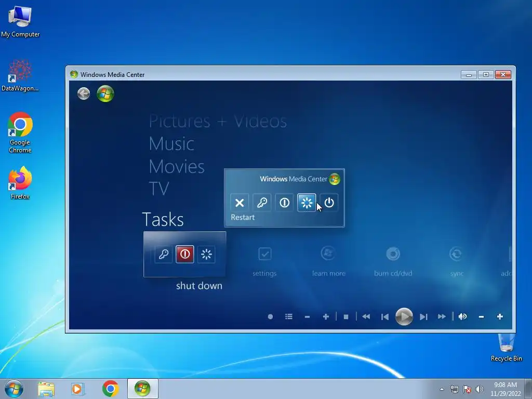Viewport: 532px width, 399px height.
Task: Lower volume with the minus button
Action: tap(481, 316)
